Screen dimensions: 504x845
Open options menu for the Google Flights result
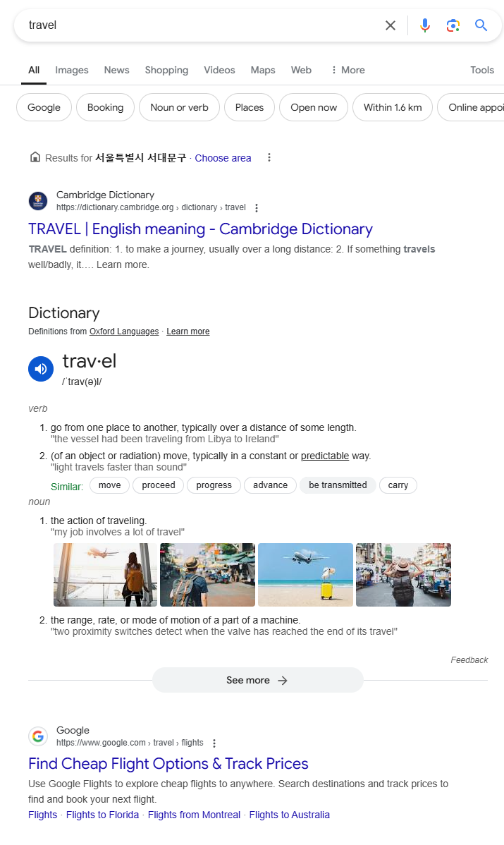(x=214, y=743)
